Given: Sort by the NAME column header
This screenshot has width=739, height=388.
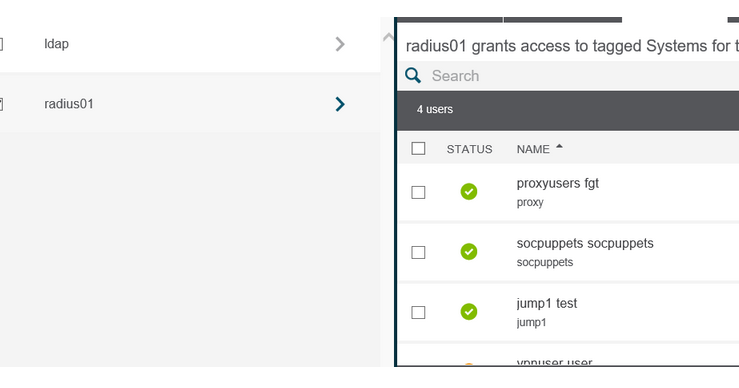Looking at the screenshot, I should (x=533, y=149).
